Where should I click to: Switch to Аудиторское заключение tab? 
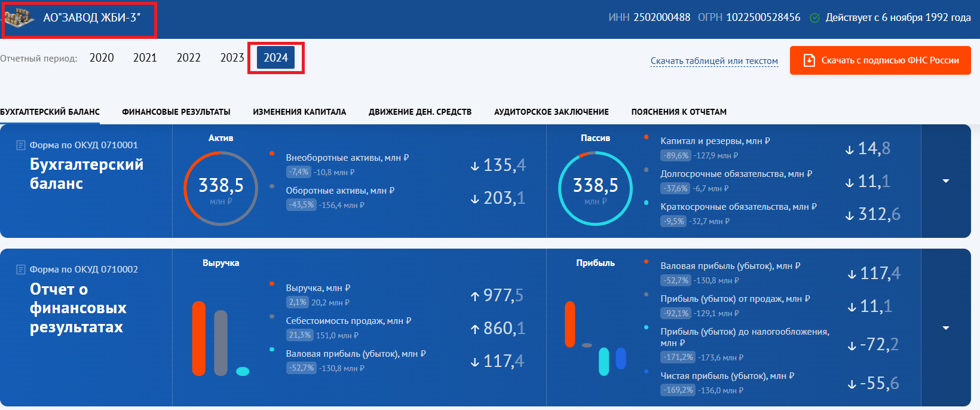[x=551, y=112]
